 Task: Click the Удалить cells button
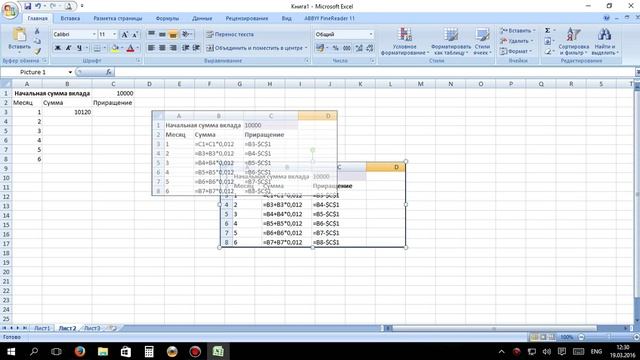pyautogui.click(x=516, y=41)
